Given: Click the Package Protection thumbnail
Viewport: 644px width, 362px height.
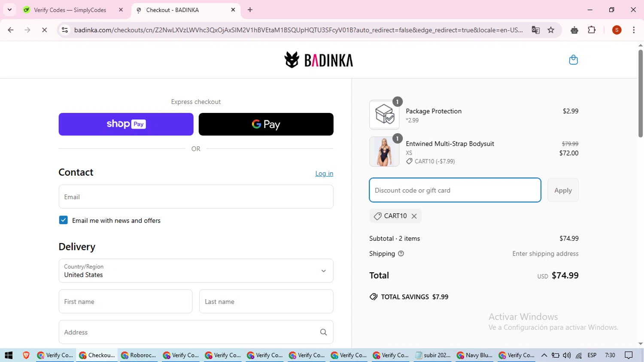Looking at the screenshot, I should pyautogui.click(x=384, y=115).
